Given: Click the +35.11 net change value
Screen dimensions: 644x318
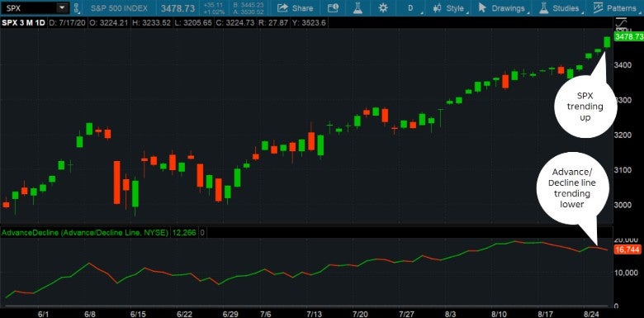Looking at the screenshot, I should pyautogui.click(x=213, y=5).
